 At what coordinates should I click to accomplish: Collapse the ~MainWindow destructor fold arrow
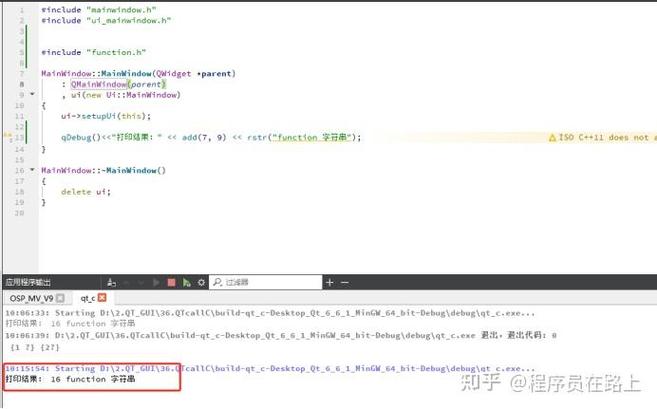coord(33,170)
